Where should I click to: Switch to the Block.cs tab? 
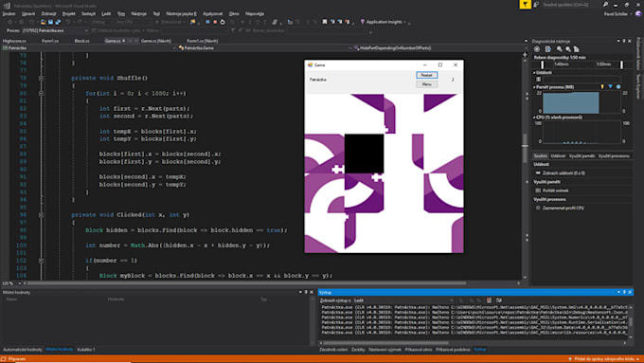pyautogui.click(x=82, y=41)
